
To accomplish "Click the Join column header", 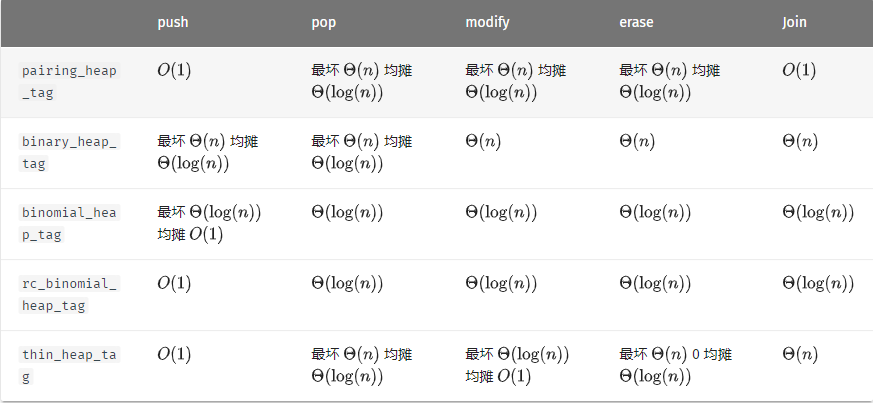I will (794, 22).
